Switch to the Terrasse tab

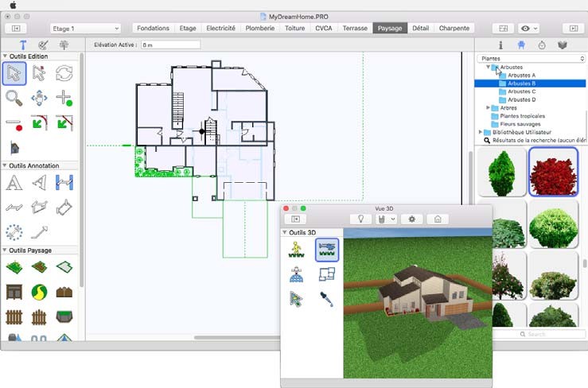pyautogui.click(x=355, y=28)
